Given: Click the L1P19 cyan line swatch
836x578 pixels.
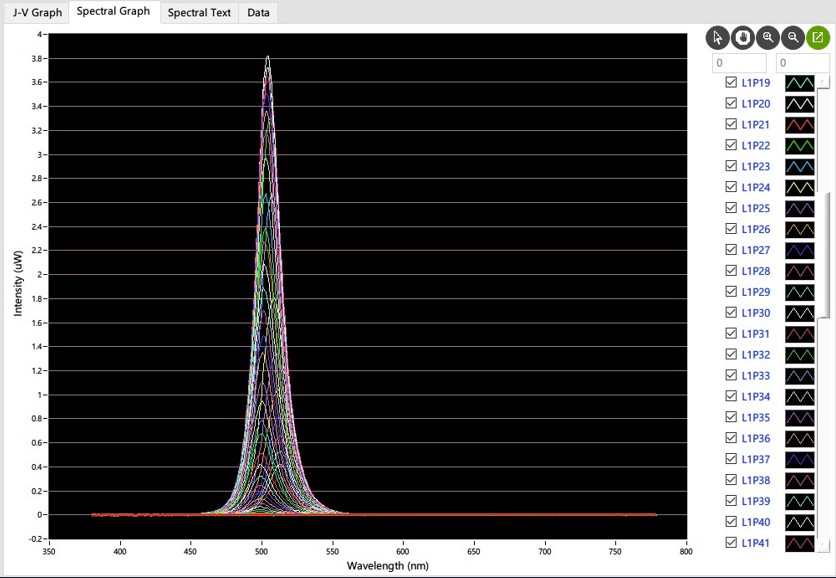Looking at the screenshot, I should 800,83.
